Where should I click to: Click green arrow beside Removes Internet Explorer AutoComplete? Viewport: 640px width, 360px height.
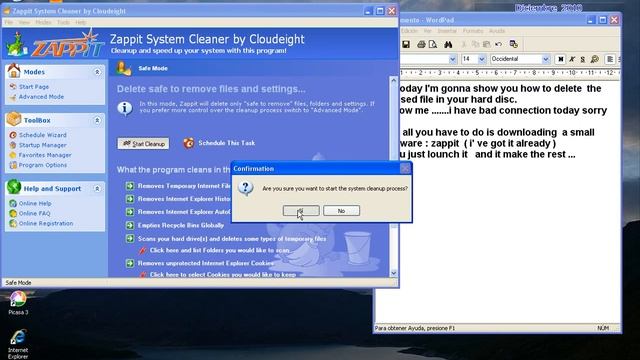pyautogui.click(x=130, y=212)
